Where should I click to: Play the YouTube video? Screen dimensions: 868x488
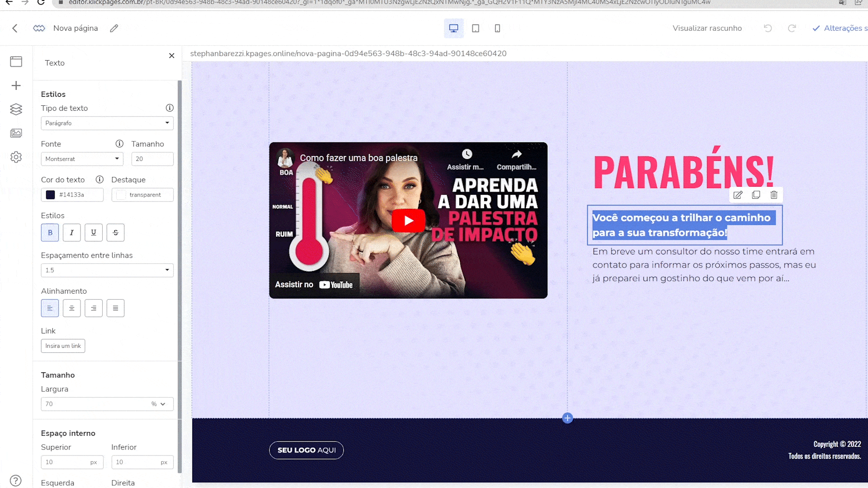[408, 221]
